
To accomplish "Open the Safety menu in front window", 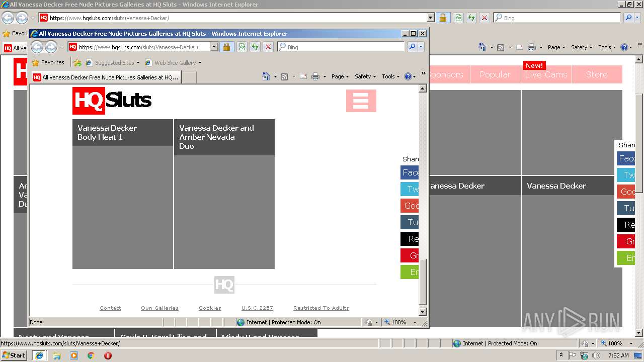I will [x=365, y=76].
